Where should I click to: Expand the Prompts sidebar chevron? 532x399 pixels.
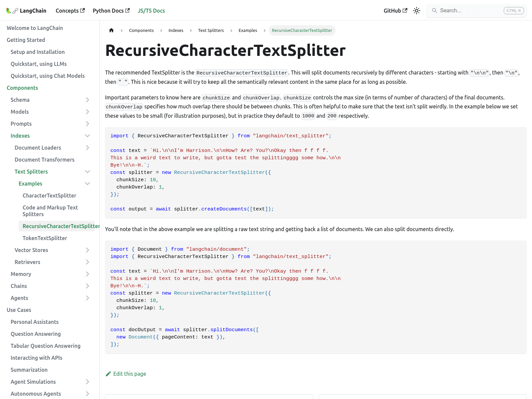[87, 124]
